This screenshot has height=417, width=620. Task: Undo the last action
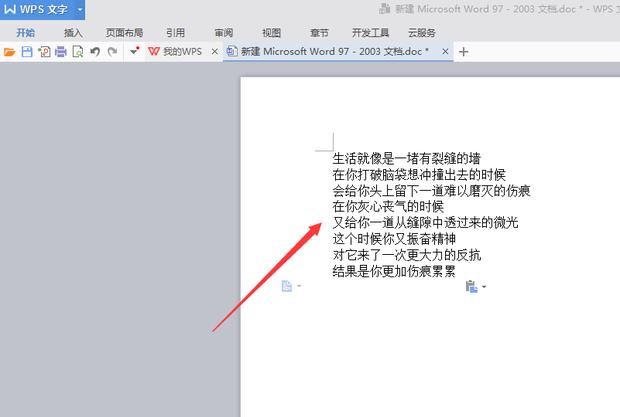(x=95, y=52)
